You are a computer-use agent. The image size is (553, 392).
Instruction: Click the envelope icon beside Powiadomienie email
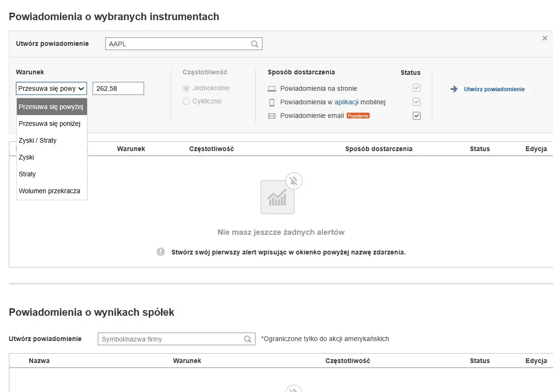tap(272, 116)
